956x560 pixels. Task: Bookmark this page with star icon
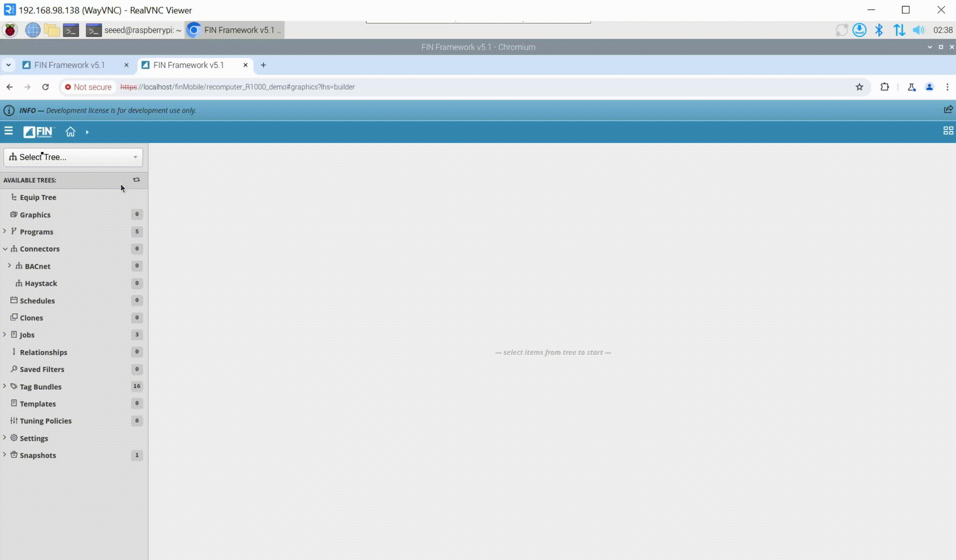point(859,87)
